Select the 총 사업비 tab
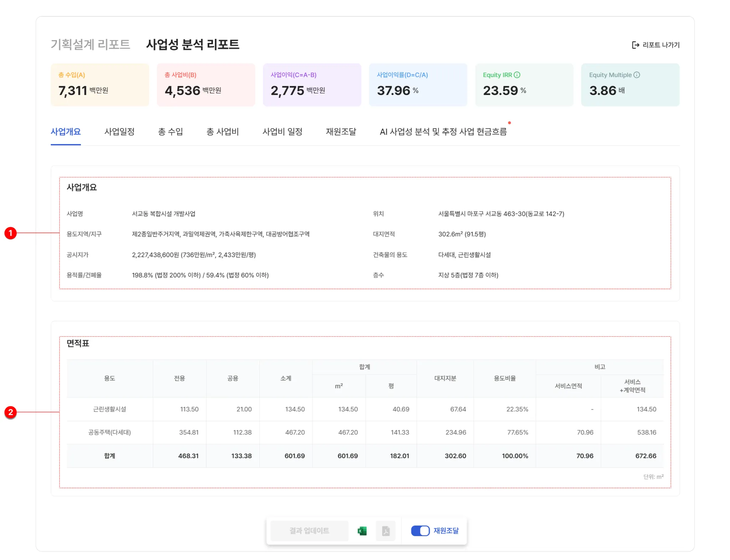730x560 pixels. click(222, 132)
